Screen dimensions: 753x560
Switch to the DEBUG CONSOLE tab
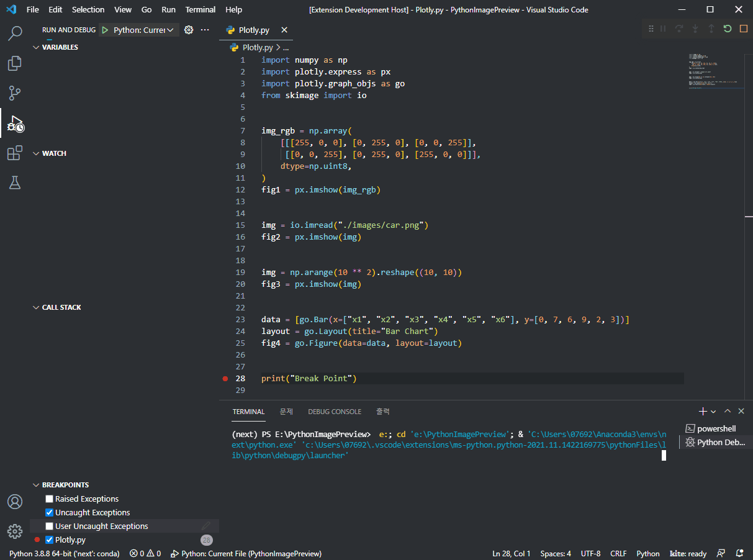click(x=334, y=412)
